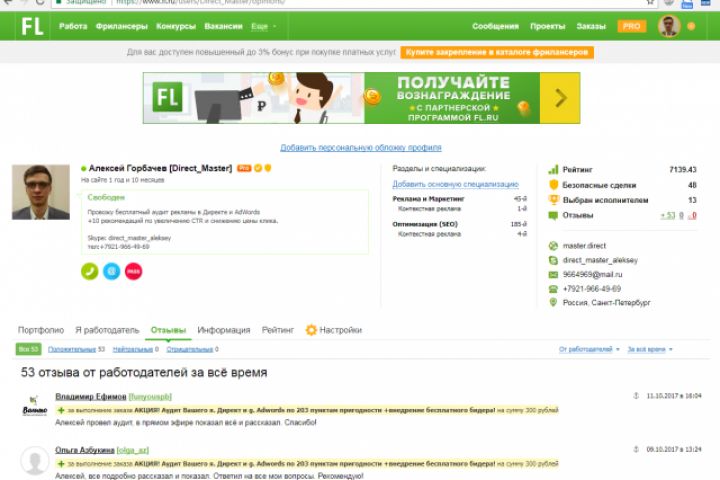Click the orange notification dot in header
720x480 pixels.
tap(691, 26)
